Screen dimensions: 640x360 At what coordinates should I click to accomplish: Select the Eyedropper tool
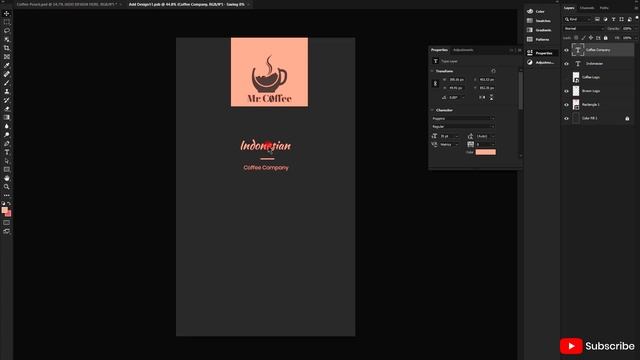point(7,65)
